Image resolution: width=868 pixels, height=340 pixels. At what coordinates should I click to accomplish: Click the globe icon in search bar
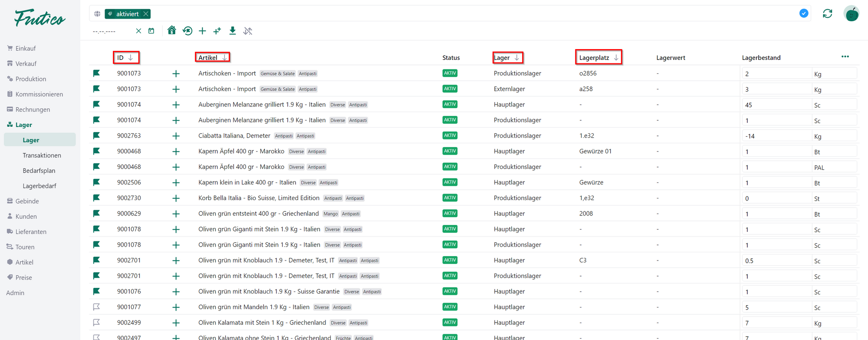97,14
